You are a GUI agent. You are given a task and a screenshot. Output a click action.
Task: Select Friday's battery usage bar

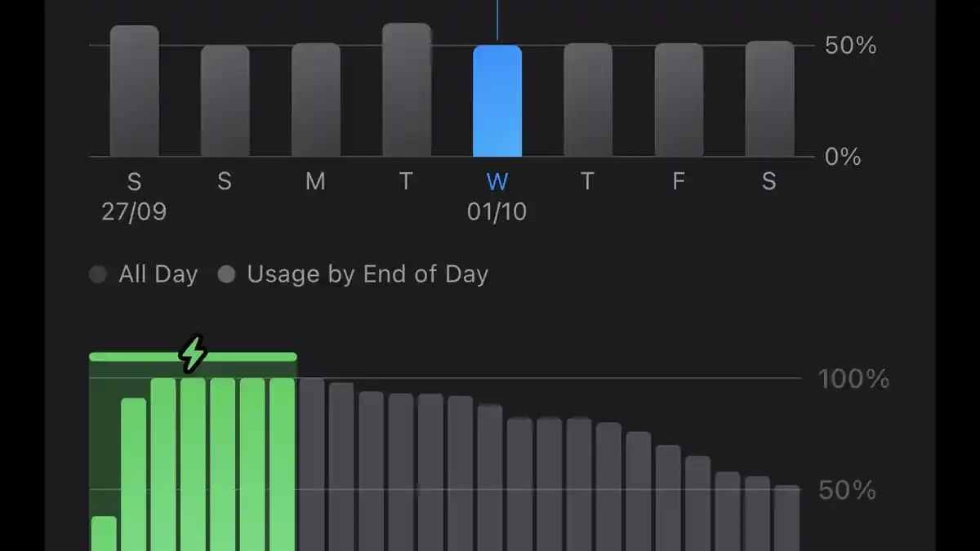click(x=679, y=100)
